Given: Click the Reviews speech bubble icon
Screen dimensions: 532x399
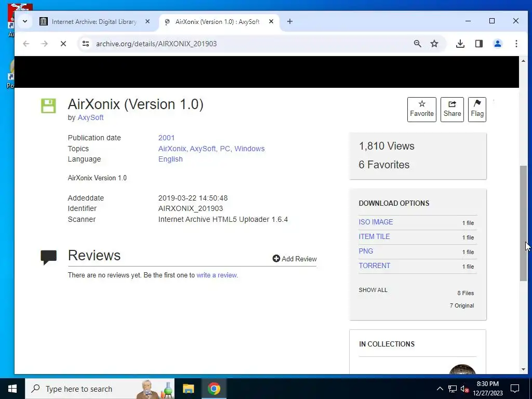Looking at the screenshot, I should click(x=48, y=257).
